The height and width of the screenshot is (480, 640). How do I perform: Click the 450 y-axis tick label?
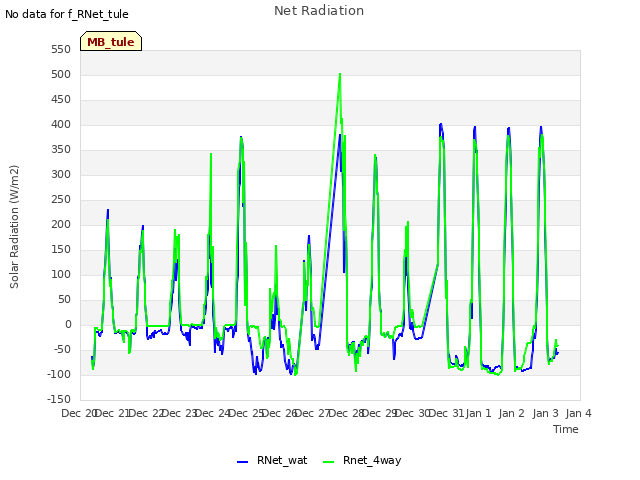pyautogui.click(x=61, y=100)
